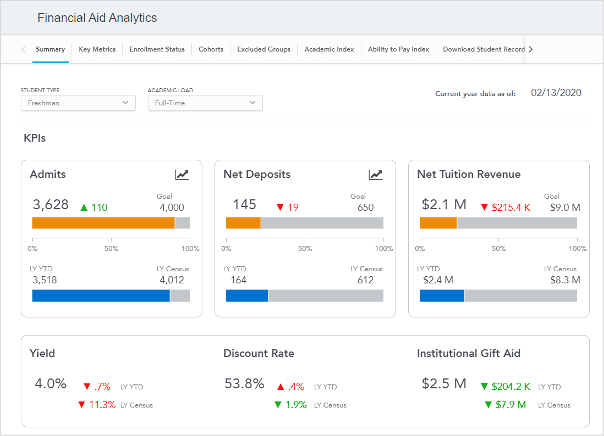Open the Net Deposits trend chart icon
The height and width of the screenshot is (436, 604).
click(x=375, y=175)
